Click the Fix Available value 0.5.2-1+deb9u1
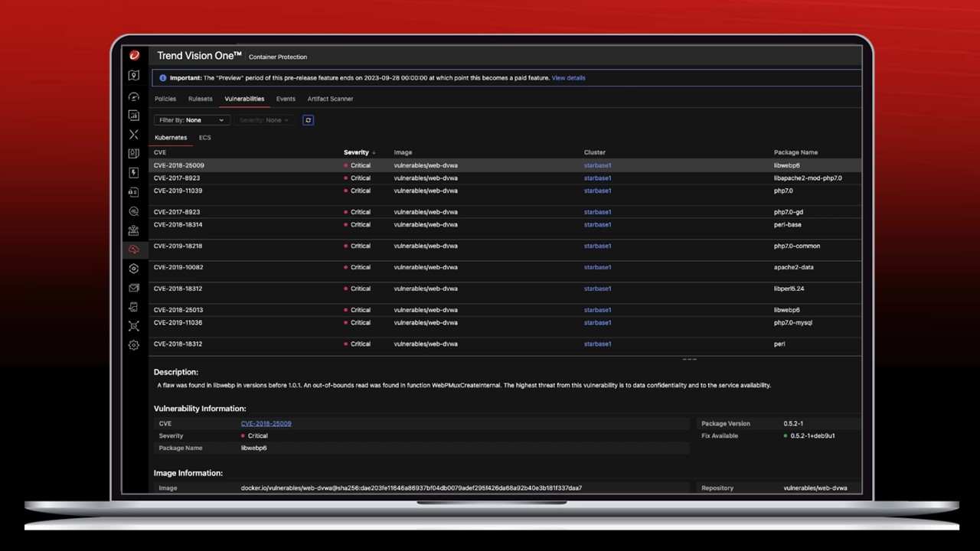Screen dimensions: 980x551 tap(812, 436)
